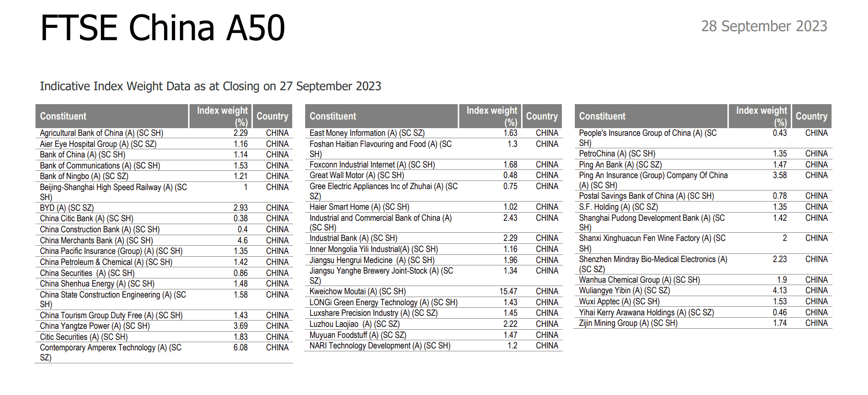Click Agricultural Bank of China (A) row name
The image size is (868, 395).
pos(102,133)
